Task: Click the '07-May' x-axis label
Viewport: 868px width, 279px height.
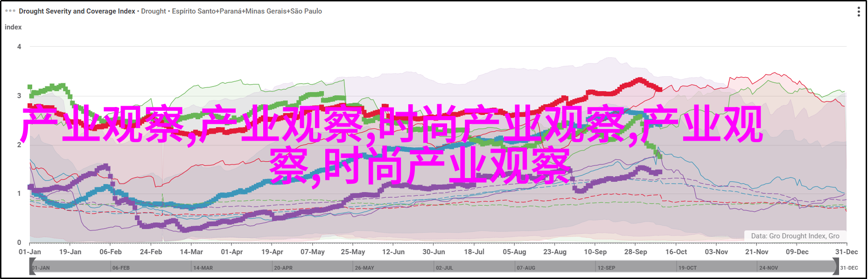Action: coord(313,252)
